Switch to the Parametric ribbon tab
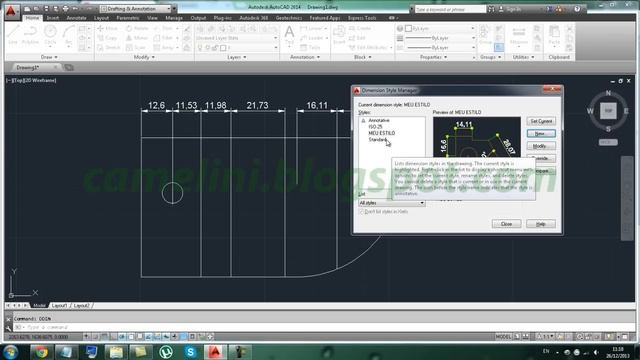Viewport: 640px width, 360px height. coord(128,18)
